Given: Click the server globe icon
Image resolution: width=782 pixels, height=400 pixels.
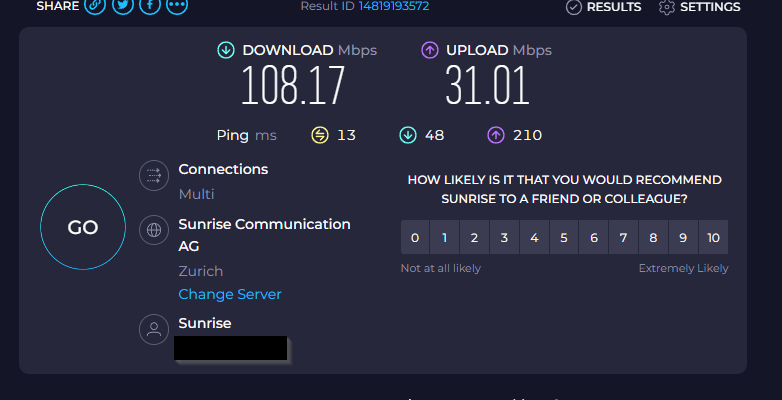Looking at the screenshot, I should (x=154, y=230).
